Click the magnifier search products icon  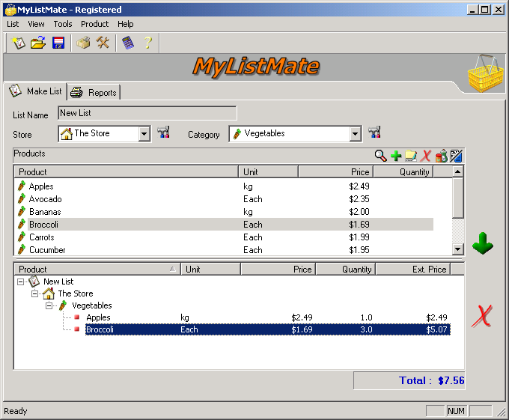coord(380,156)
